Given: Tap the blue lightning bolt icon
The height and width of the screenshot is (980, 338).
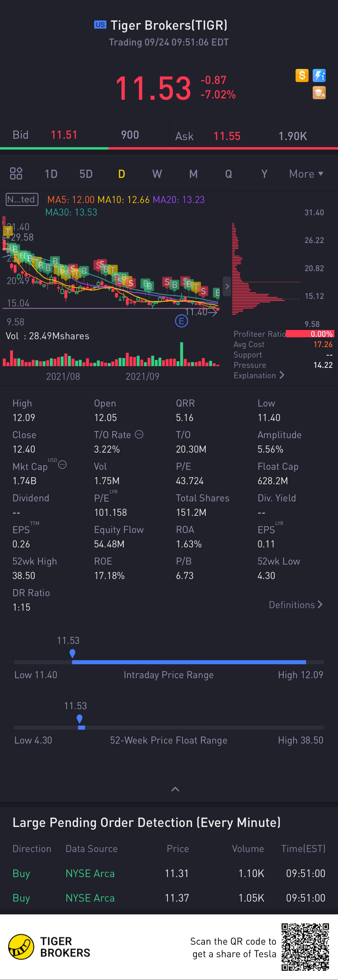Looking at the screenshot, I should pyautogui.click(x=319, y=75).
